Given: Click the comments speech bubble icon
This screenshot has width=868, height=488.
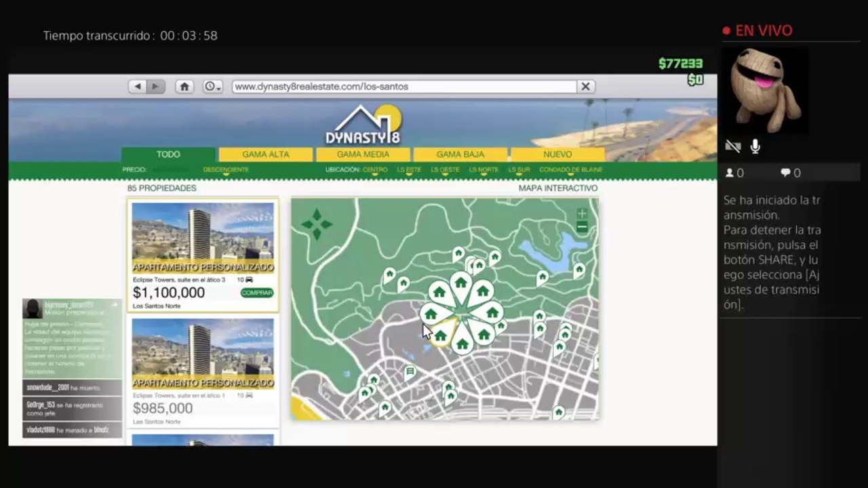Looking at the screenshot, I should pos(785,174).
